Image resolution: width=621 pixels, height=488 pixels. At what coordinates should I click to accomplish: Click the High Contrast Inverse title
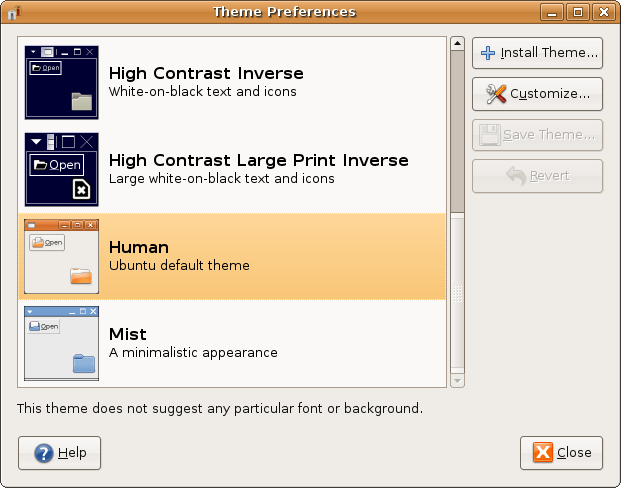206,73
